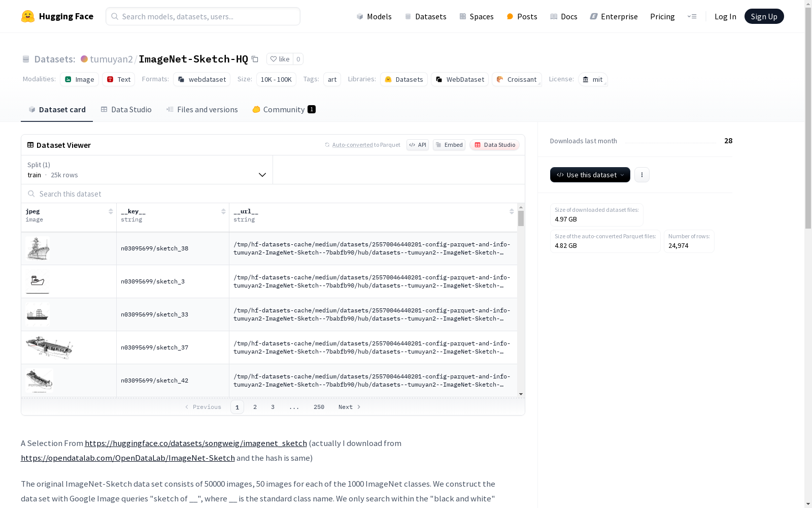The image size is (812, 508).
Task: Open the songweig imagenet_sketch link
Action: point(196,443)
